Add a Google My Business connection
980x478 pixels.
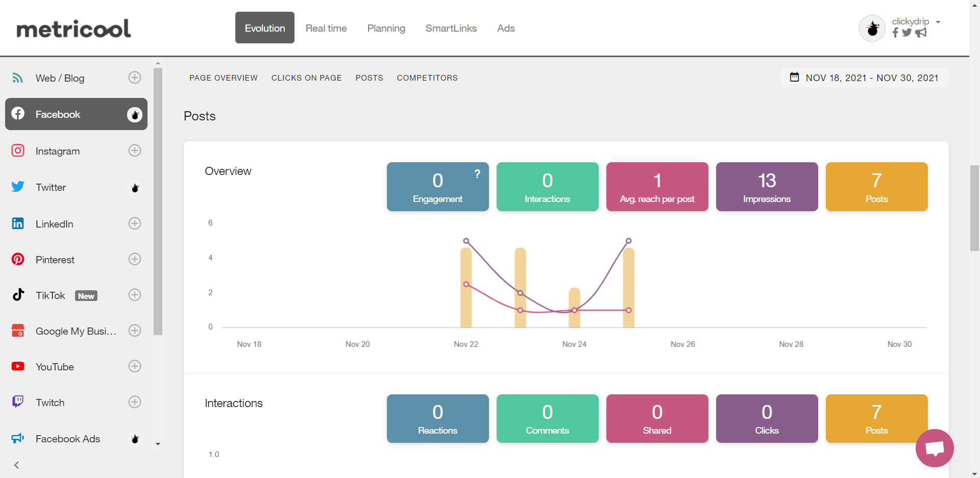click(x=135, y=331)
